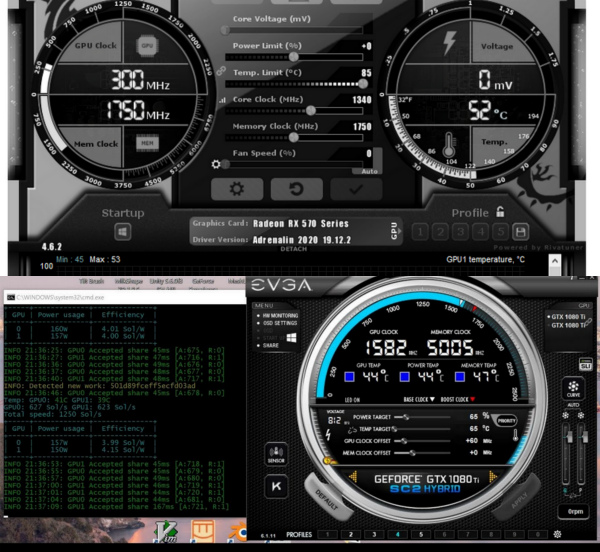Click the left yellow arrow for previous GPU
Image resolution: width=600 pixels, height=552 pixels.
353,477
